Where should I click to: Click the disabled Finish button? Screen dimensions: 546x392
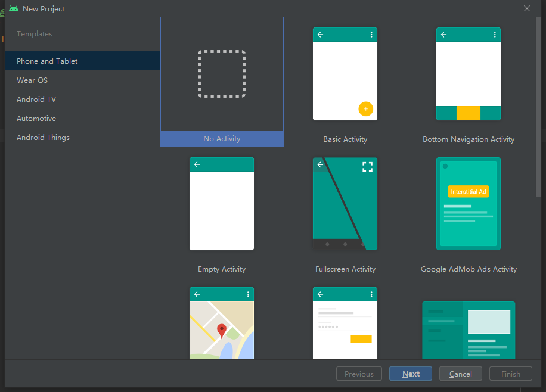(510, 374)
